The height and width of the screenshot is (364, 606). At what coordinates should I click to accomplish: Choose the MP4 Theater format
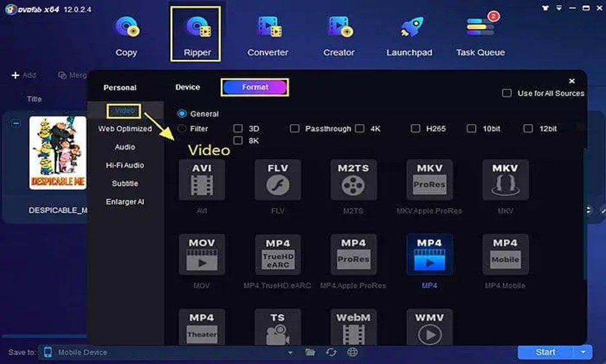coord(202,327)
